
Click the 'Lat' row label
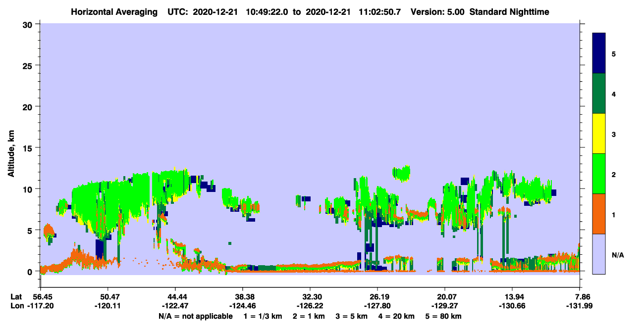(x=16, y=297)
